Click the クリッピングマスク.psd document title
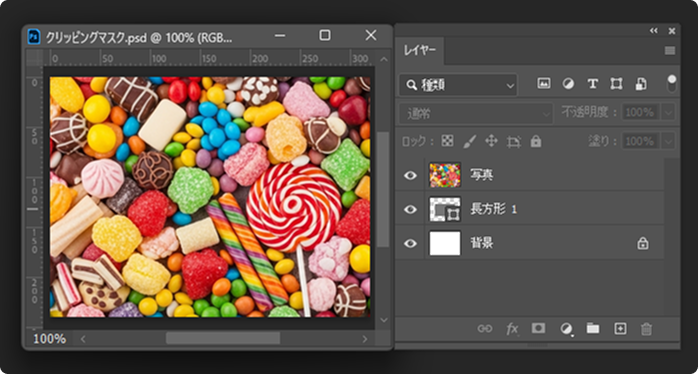 (x=139, y=37)
